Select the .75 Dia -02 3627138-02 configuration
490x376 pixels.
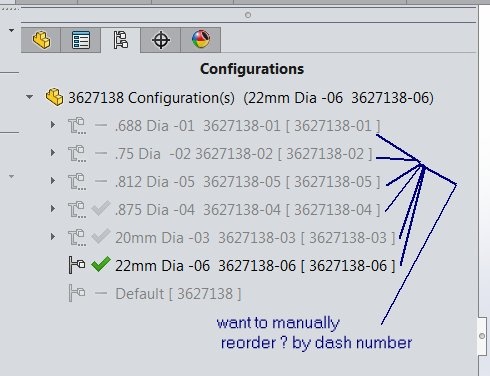(243, 154)
